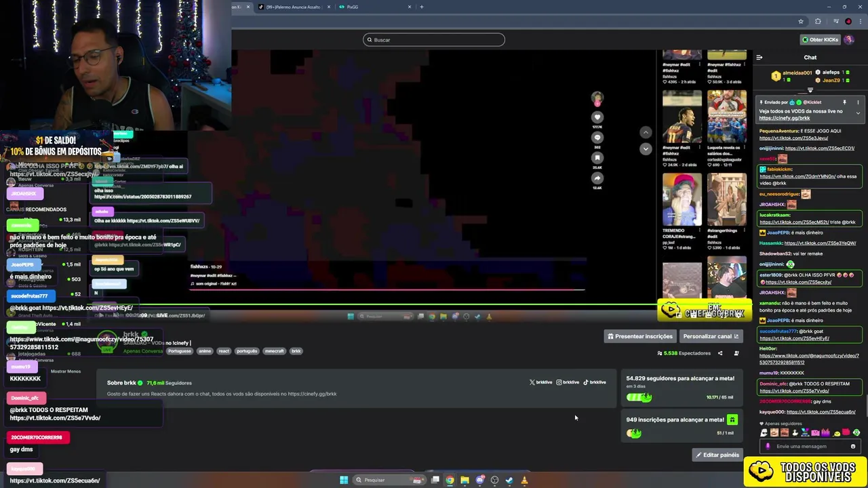This screenshot has height=488, width=868.
Task: Open PequenaAventura's TikTok link in chat
Action: 793,138
